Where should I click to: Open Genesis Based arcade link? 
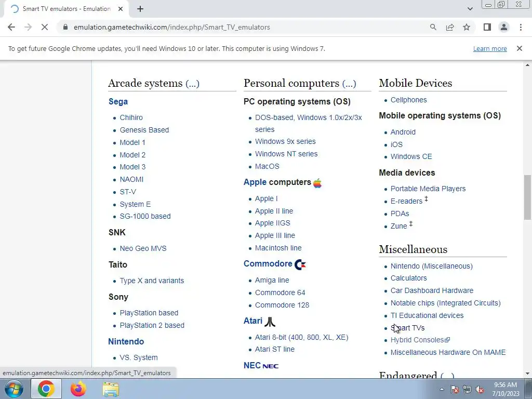[144, 130]
